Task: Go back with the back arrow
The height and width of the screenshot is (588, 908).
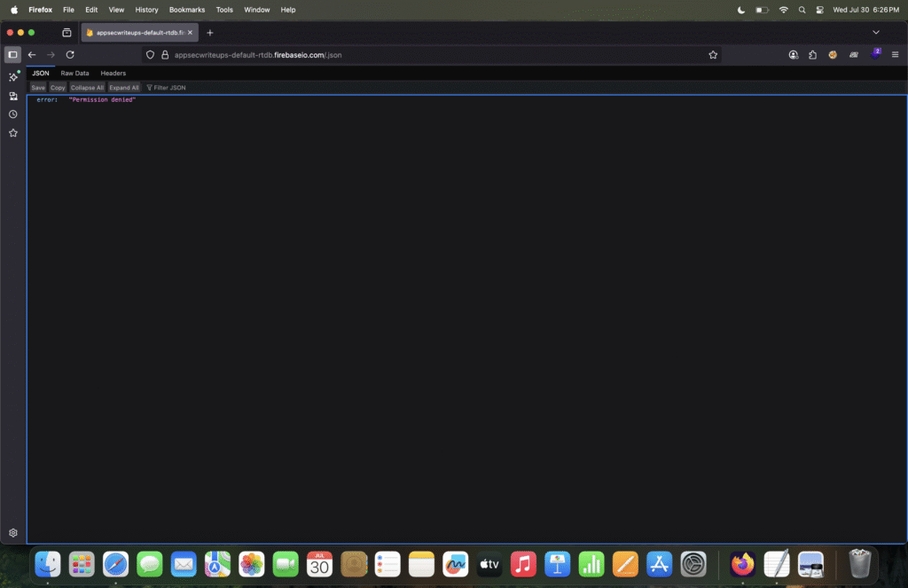Action: click(32, 55)
